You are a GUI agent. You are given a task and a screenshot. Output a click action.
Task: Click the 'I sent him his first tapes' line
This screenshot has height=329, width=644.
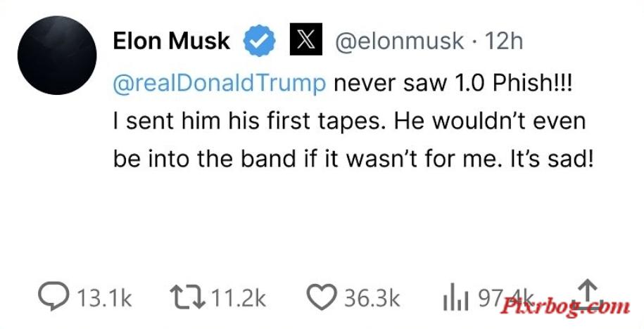pos(249,122)
